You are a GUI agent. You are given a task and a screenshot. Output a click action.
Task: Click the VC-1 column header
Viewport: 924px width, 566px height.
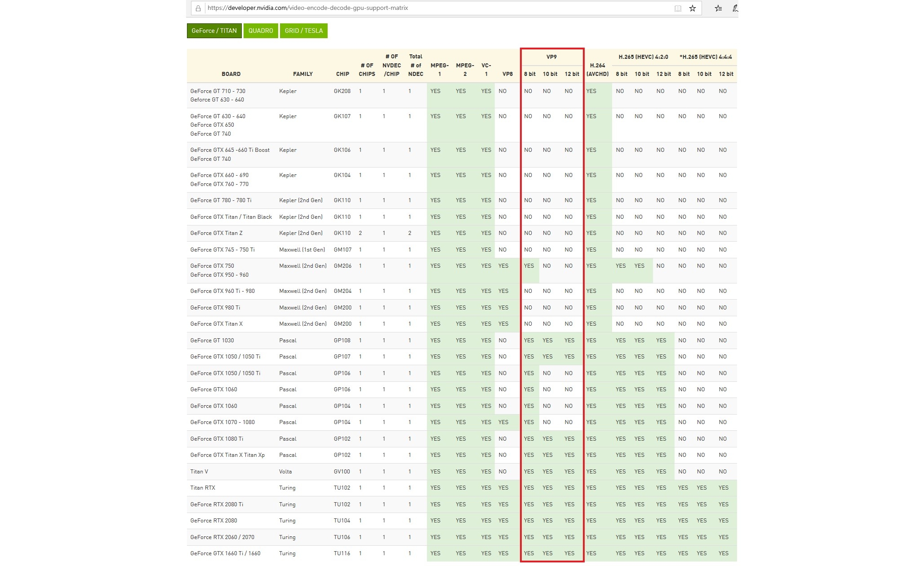(486, 70)
